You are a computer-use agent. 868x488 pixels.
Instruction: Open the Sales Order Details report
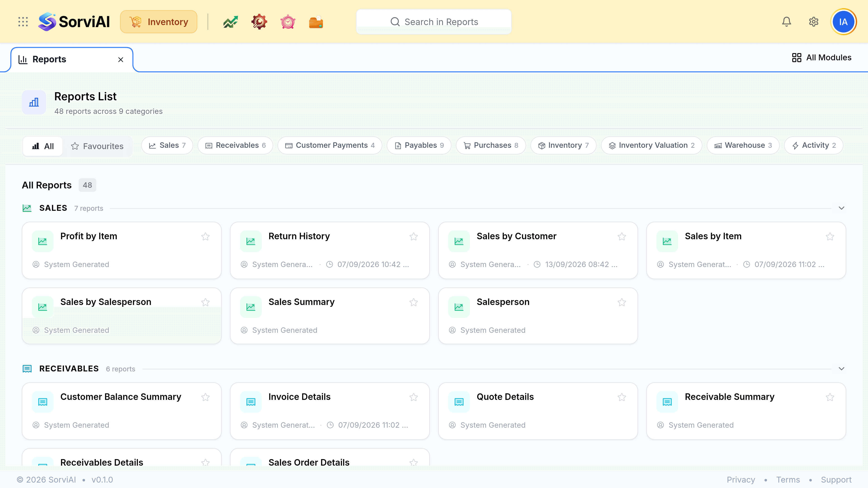[330, 457]
